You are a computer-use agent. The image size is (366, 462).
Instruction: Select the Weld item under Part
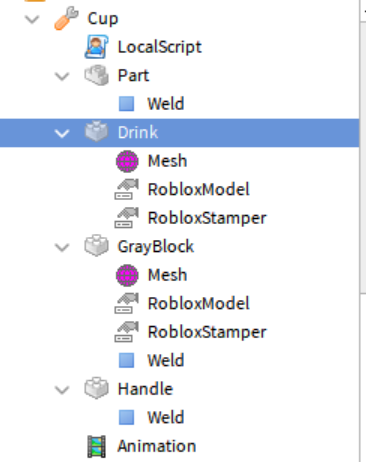pyautogui.click(x=166, y=104)
